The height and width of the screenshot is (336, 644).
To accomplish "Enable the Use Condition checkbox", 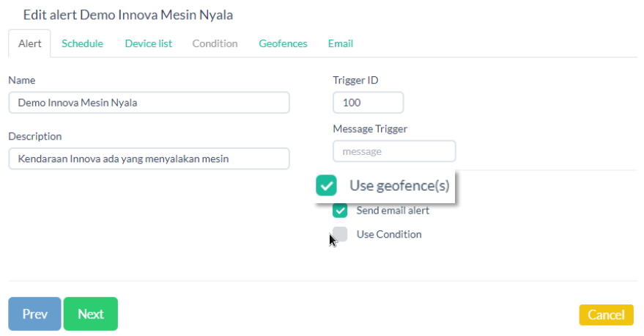I will click(x=340, y=235).
